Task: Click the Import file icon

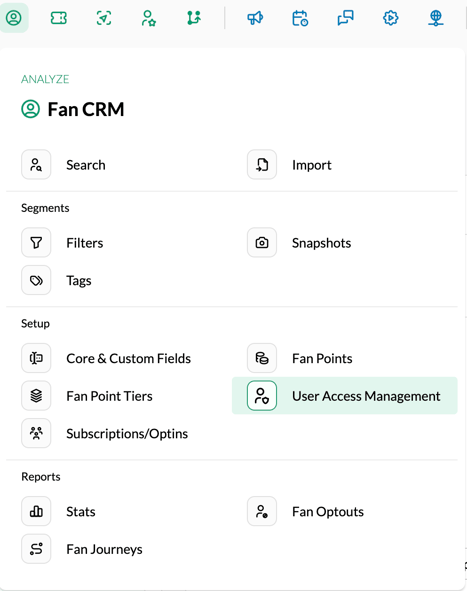Action: 262,165
